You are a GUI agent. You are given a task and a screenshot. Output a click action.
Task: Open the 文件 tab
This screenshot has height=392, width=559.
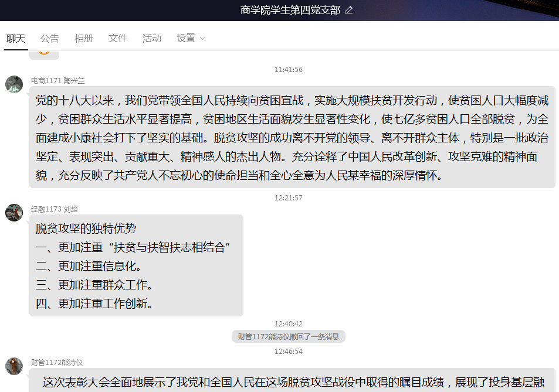118,38
